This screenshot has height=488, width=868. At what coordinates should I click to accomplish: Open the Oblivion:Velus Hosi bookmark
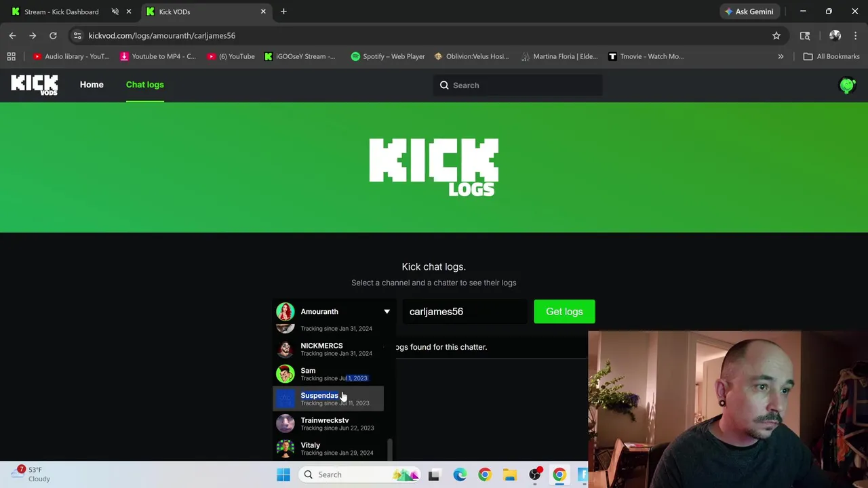point(471,56)
